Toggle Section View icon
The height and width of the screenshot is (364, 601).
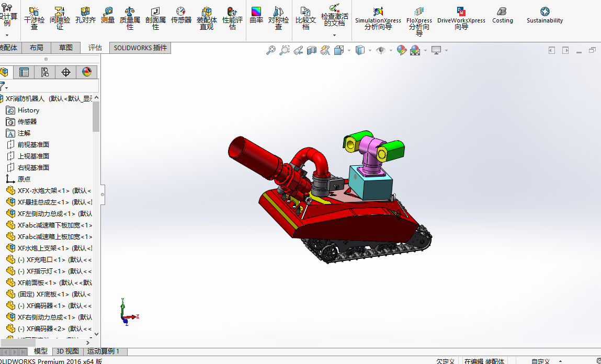pos(312,50)
